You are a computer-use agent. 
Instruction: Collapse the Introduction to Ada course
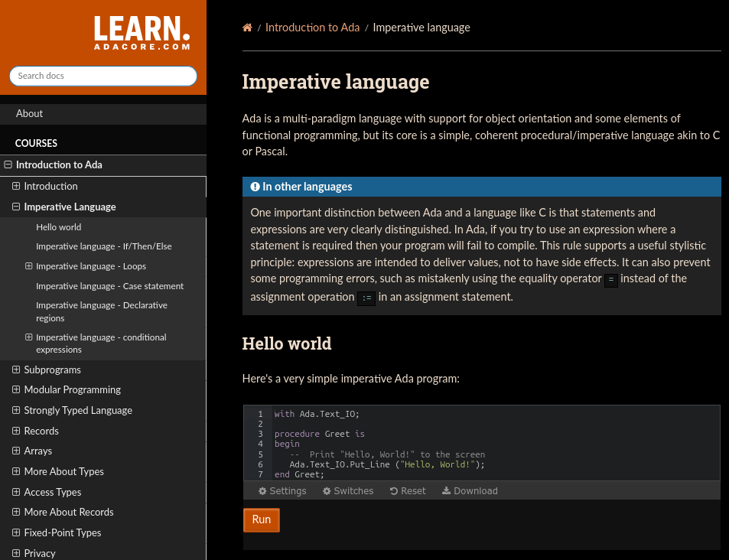(x=8, y=164)
